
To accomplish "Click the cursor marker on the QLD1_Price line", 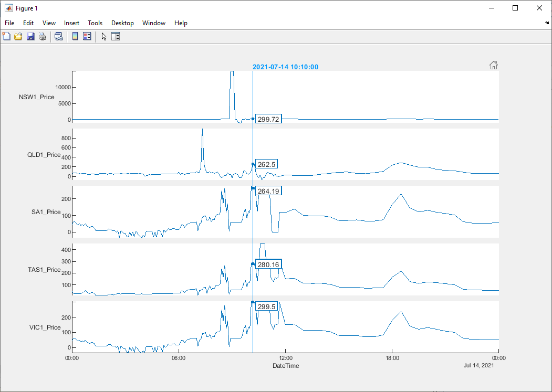I will click(253, 164).
